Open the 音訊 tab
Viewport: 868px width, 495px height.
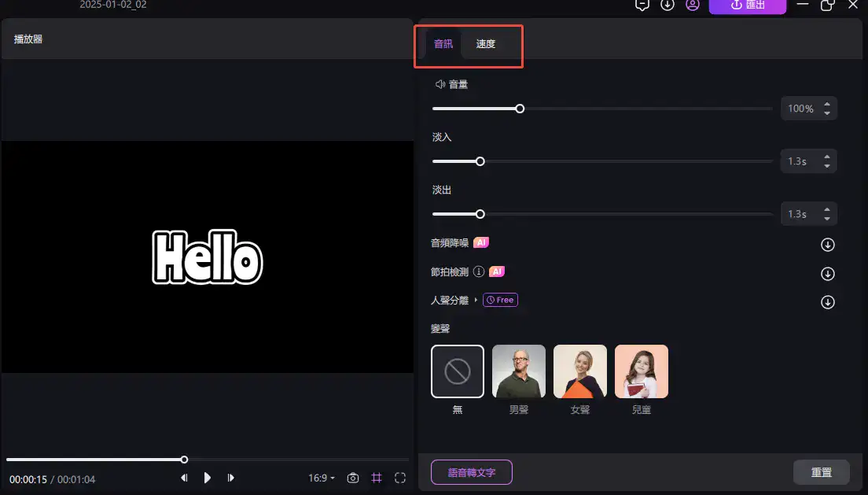point(443,44)
